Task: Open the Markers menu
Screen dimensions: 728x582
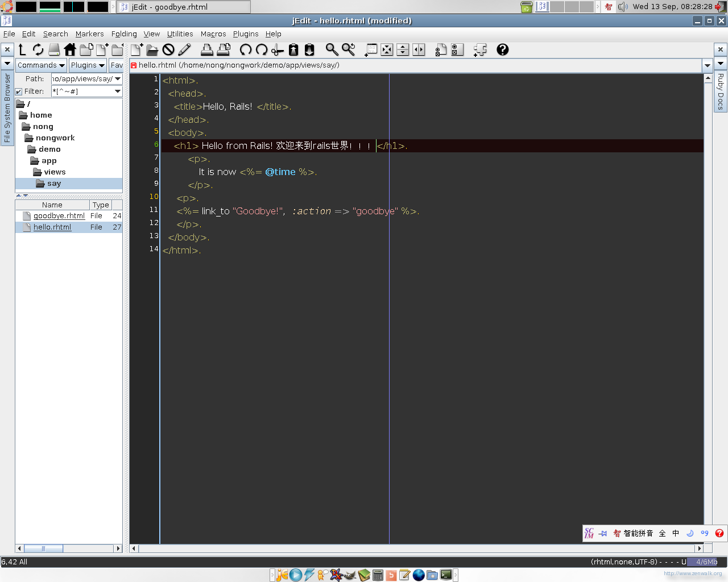Action: point(90,34)
